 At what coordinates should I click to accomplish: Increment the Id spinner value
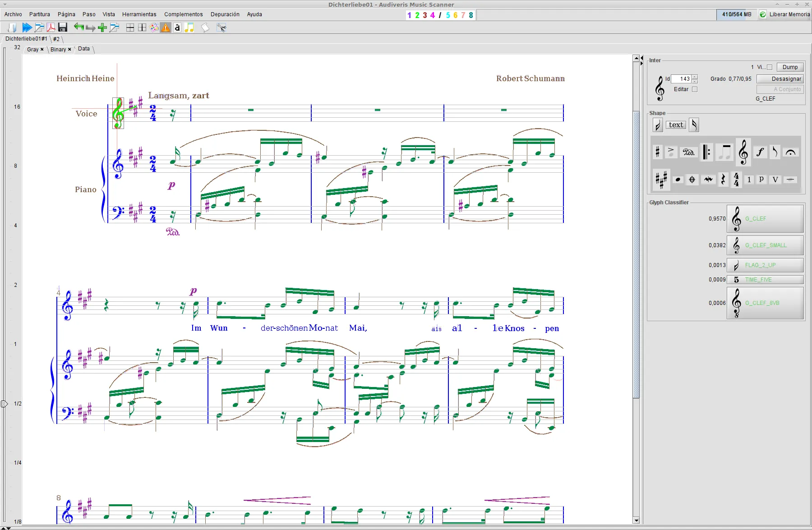tap(695, 77)
